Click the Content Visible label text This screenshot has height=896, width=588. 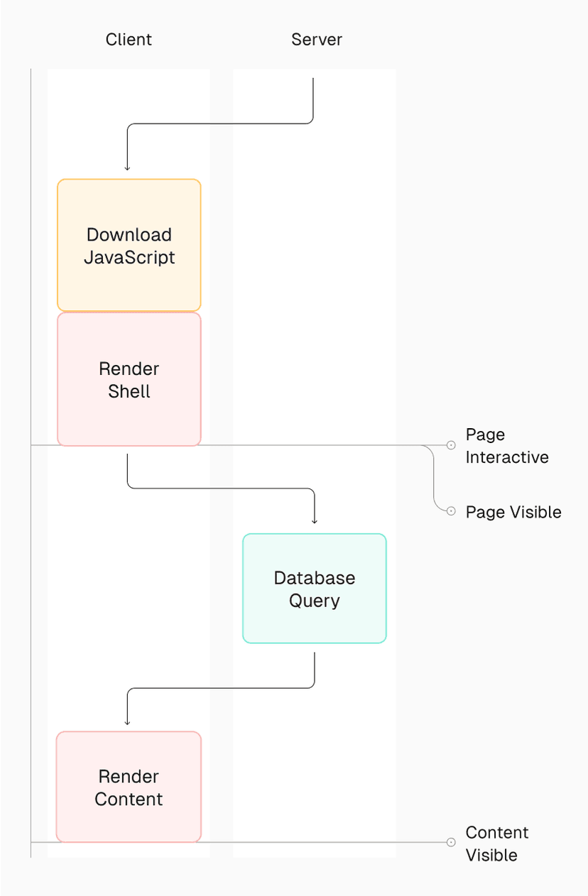click(x=496, y=843)
